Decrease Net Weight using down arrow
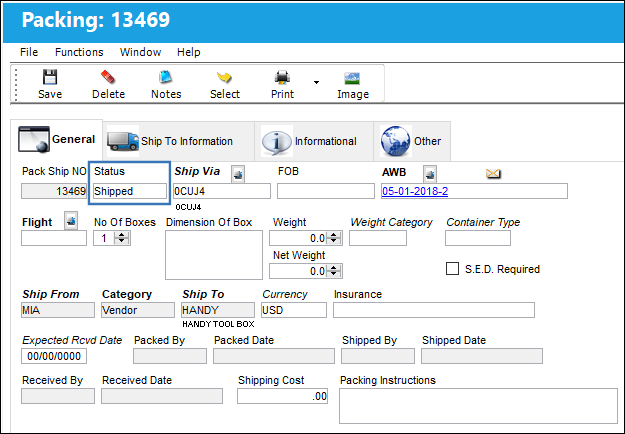The width and height of the screenshot is (625, 434). point(334,275)
